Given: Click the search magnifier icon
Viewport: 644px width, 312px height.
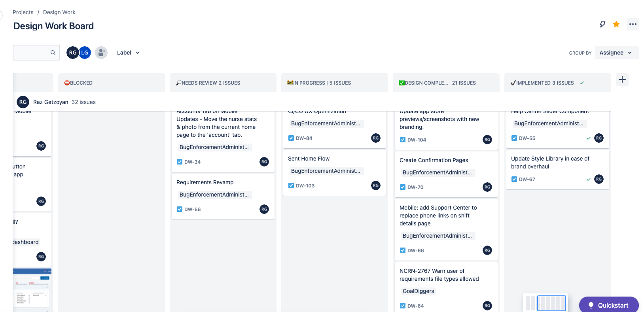Looking at the screenshot, I should point(53,53).
